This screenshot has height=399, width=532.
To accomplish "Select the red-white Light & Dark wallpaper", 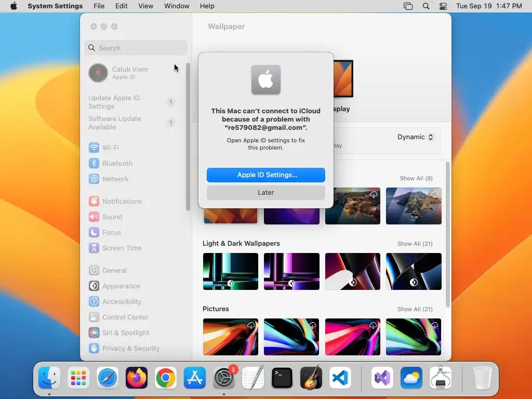I will (353, 271).
